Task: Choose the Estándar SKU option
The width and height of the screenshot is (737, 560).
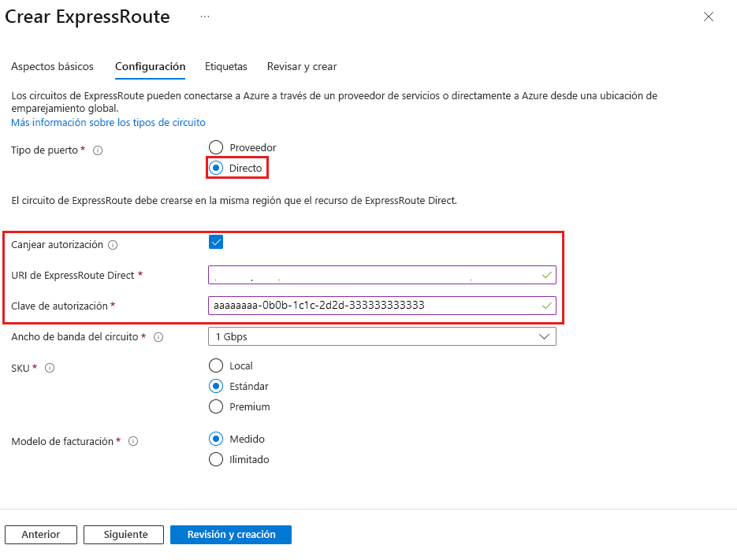Action: pyautogui.click(x=216, y=386)
